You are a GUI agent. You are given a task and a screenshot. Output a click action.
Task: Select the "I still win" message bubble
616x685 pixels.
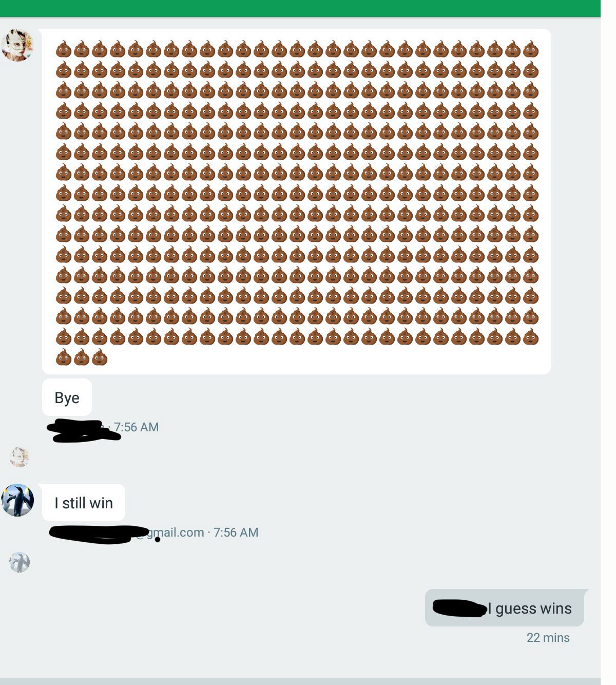point(84,503)
